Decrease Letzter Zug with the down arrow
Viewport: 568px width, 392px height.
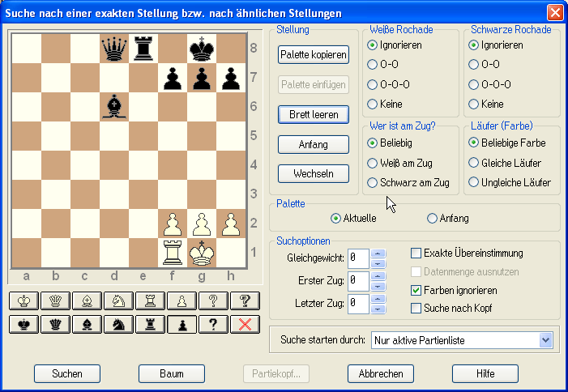(378, 309)
